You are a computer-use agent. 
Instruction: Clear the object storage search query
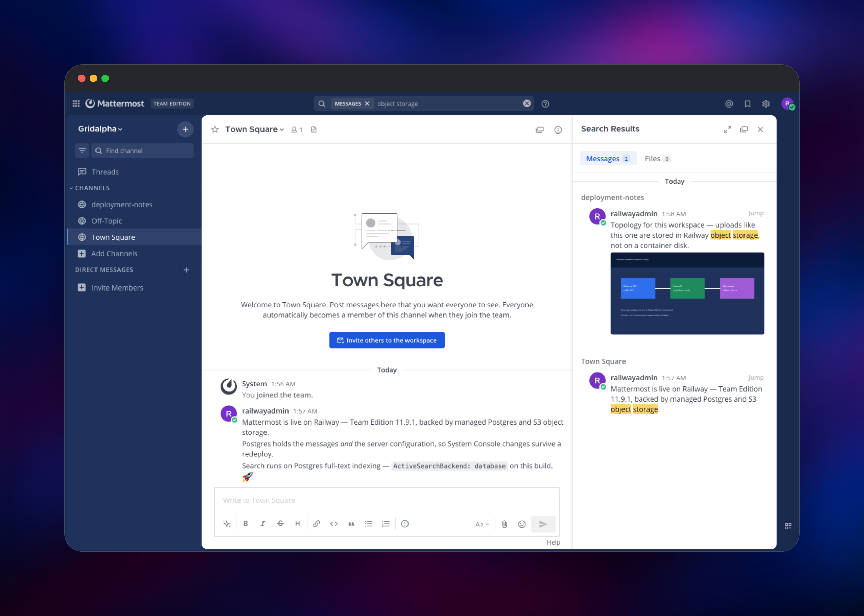(x=527, y=104)
